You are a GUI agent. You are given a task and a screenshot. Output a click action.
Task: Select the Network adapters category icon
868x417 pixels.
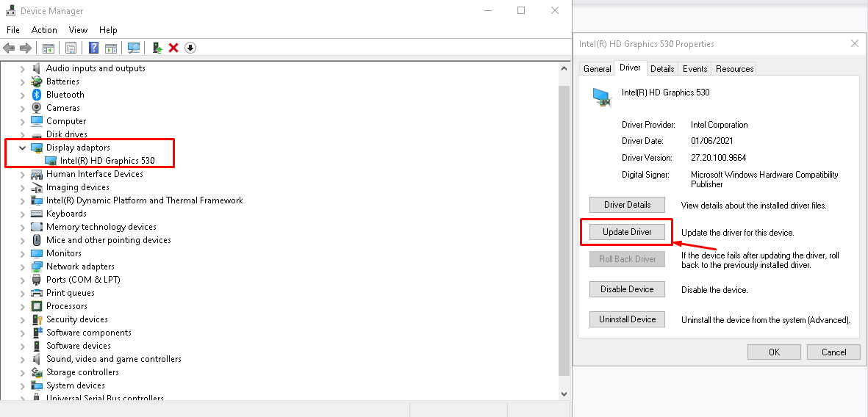[x=37, y=266]
